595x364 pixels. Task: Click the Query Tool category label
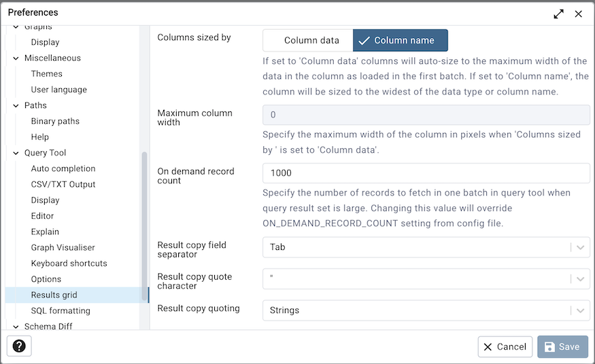45,153
